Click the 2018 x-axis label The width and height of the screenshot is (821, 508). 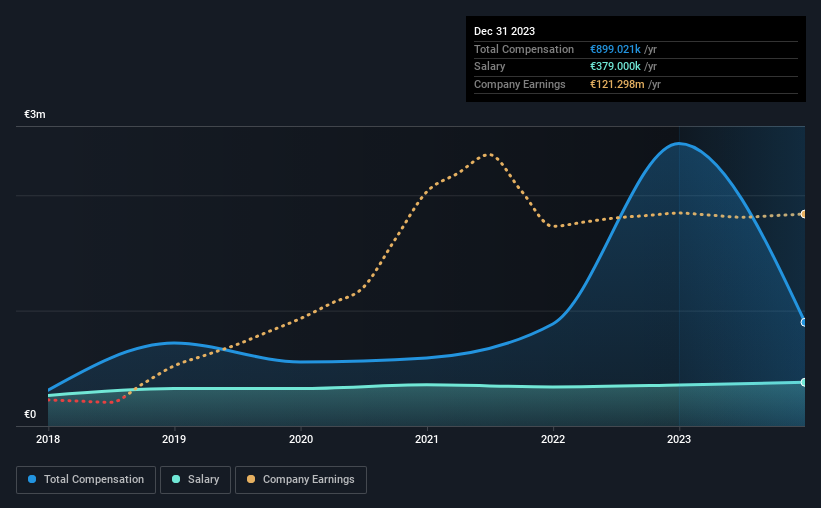point(48,439)
